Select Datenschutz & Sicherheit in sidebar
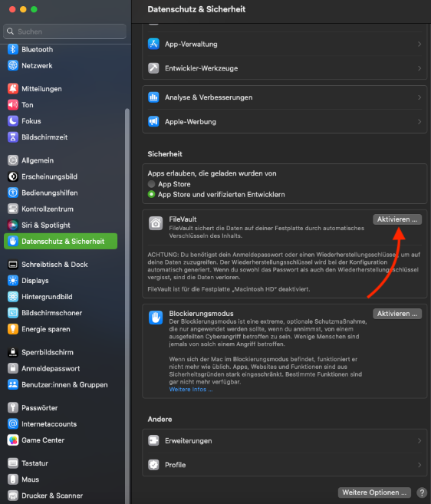Viewport: 431px width, 504px height. (61, 242)
